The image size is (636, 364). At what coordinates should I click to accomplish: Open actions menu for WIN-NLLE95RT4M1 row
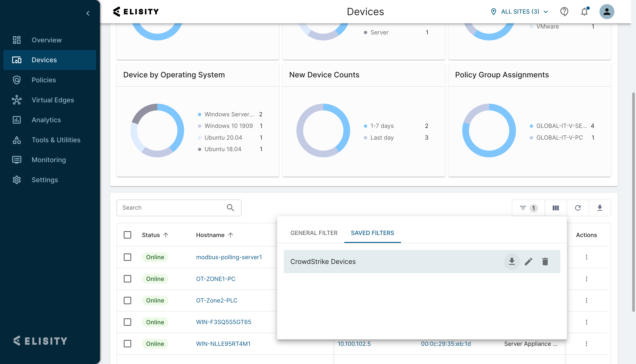586,344
